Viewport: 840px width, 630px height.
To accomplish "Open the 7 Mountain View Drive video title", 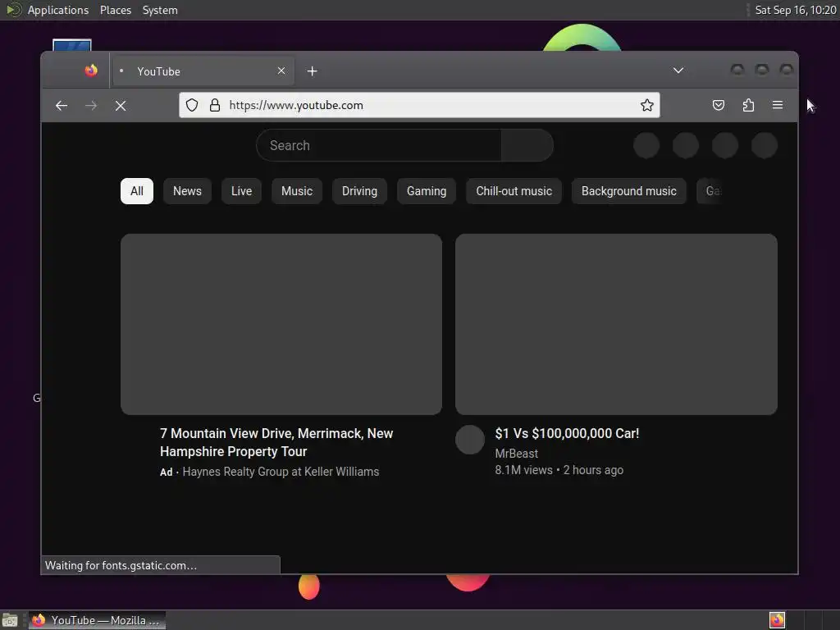I will click(x=276, y=442).
